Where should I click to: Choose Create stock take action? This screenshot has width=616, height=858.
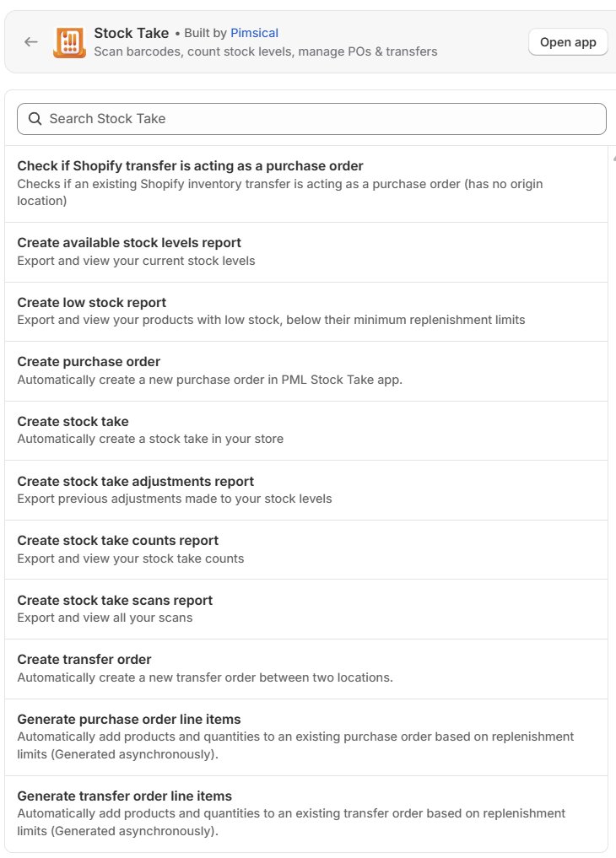point(306,430)
